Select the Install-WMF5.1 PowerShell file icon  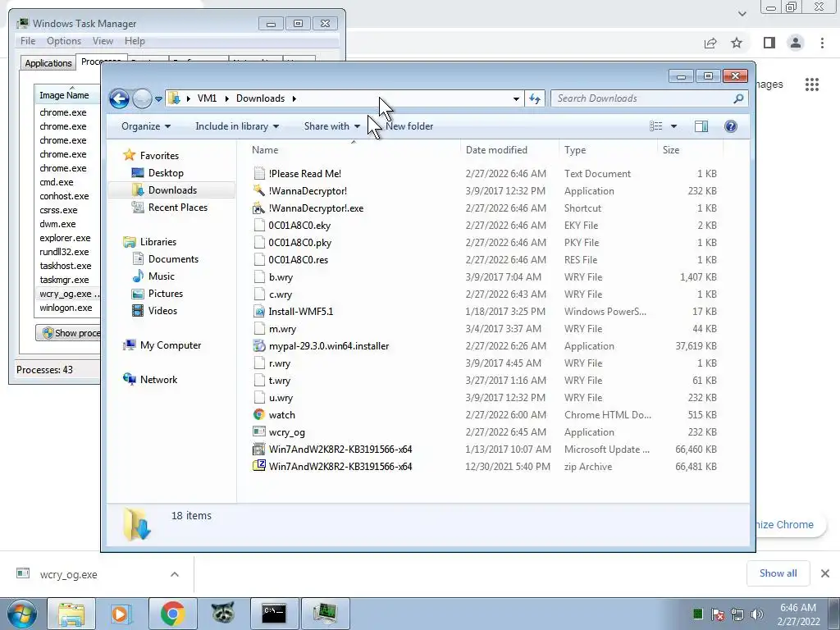[259, 311]
